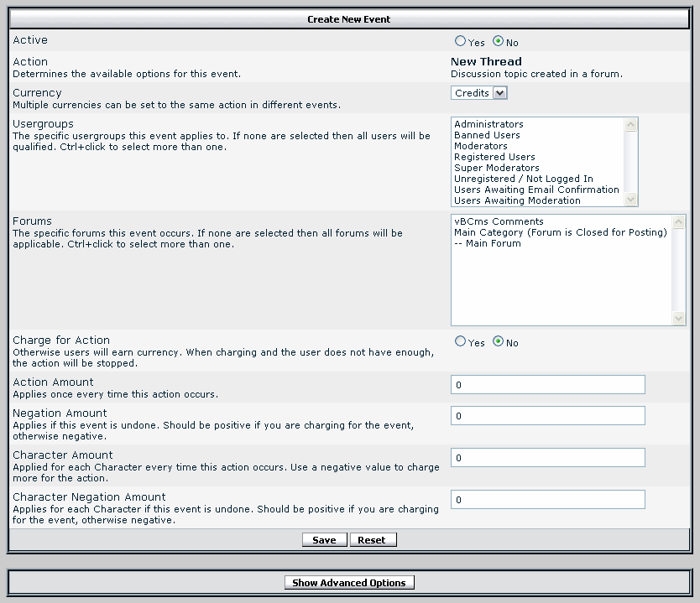Image resolution: width=700 pixels, height=603 pixels.
Task: Open the Credits currency dropdown
Action: 479,93
